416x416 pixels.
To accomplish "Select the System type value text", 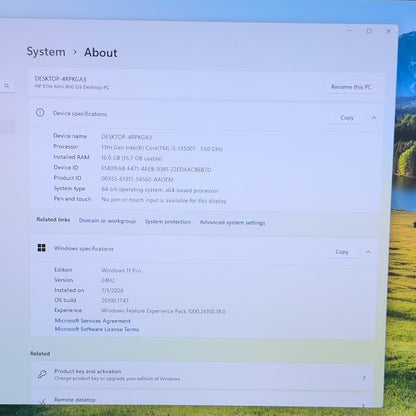I will [x=160, y=190].
